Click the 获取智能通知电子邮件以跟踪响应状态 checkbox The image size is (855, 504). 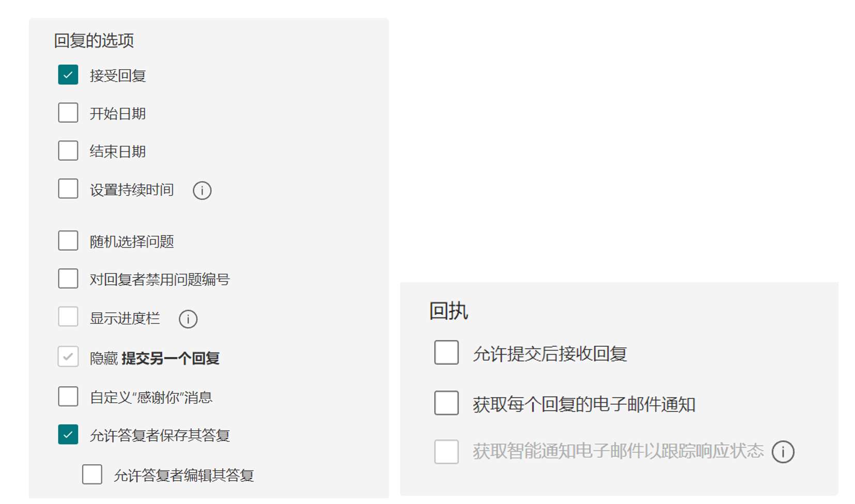(446, 451)
